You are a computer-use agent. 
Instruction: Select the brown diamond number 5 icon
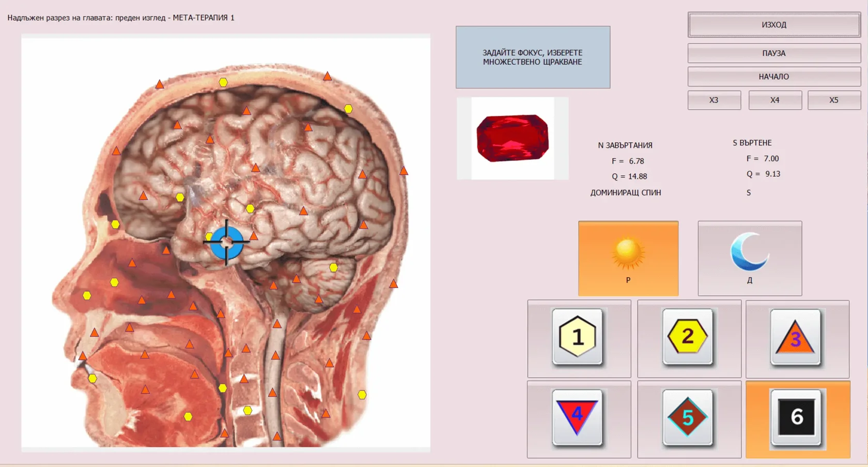[688, 417]
